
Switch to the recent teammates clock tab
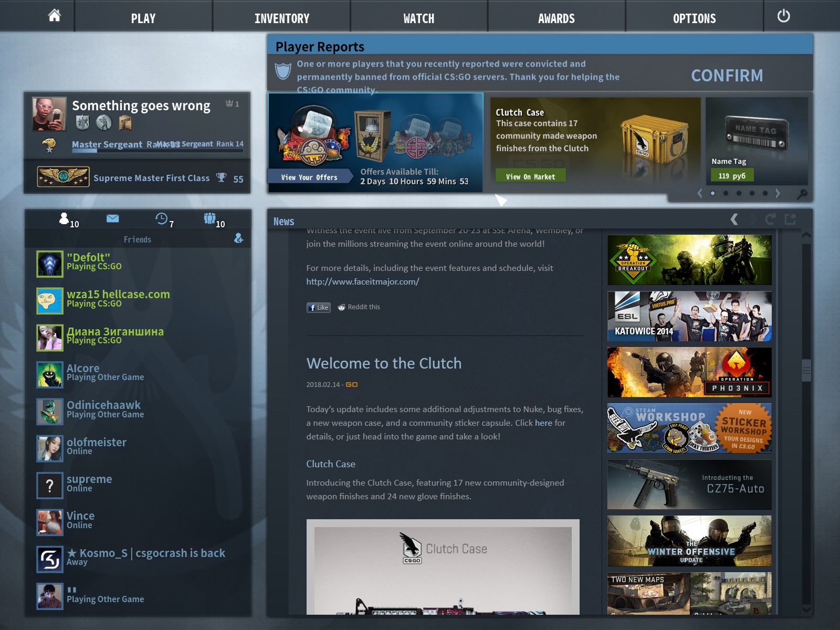point(164,219)
